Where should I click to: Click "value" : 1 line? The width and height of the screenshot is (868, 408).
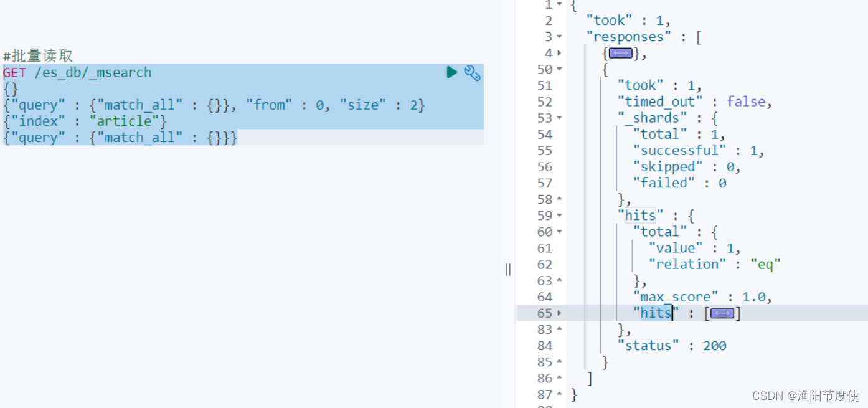694,248
